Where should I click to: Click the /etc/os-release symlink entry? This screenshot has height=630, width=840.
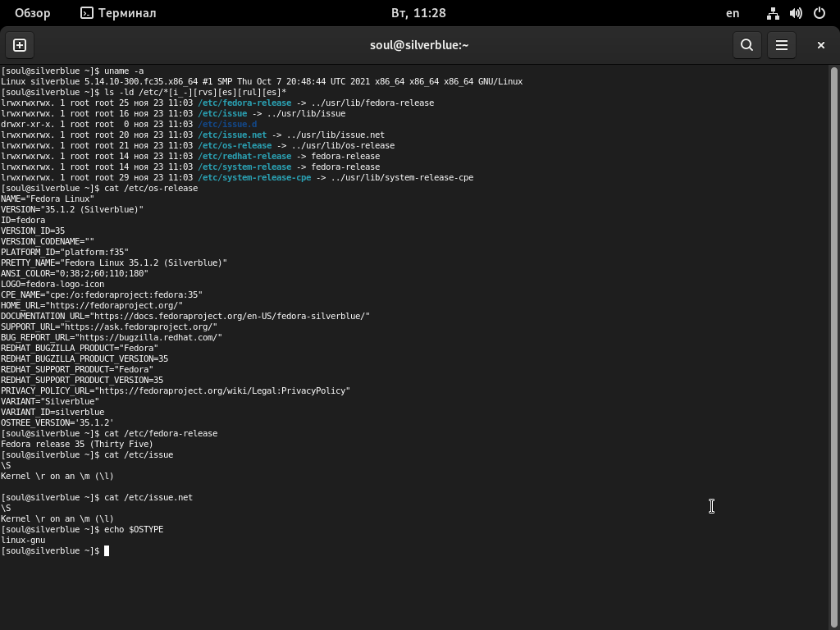click(x=235, y=146)
